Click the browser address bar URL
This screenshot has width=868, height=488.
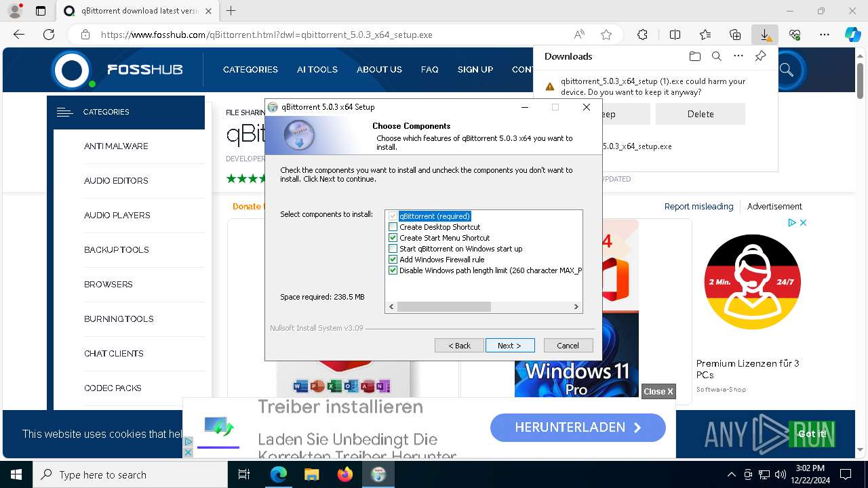coord(267,35)
